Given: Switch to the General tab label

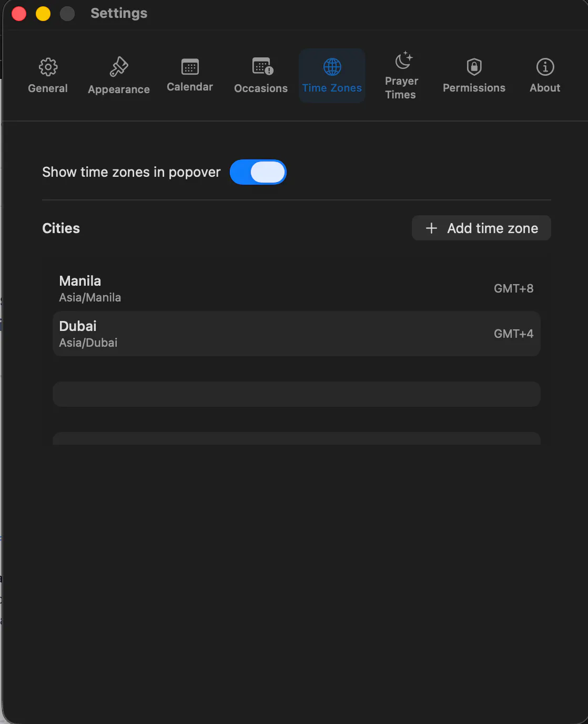Looking at the screenshot, I should [48, 88].
